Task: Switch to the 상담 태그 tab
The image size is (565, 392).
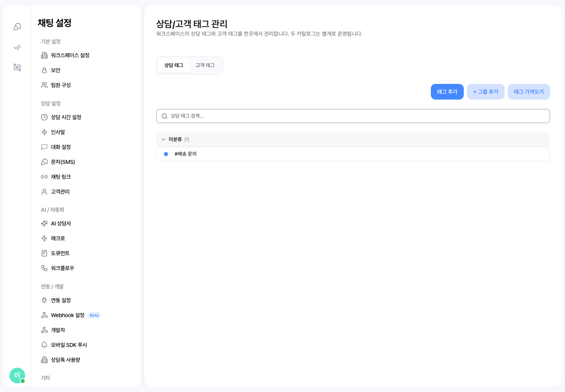Action: 174,65
